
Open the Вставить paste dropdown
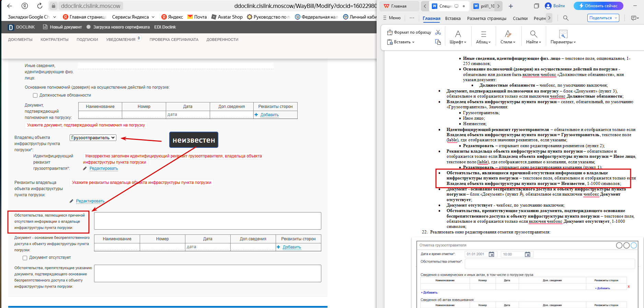[x=401, y=42]
